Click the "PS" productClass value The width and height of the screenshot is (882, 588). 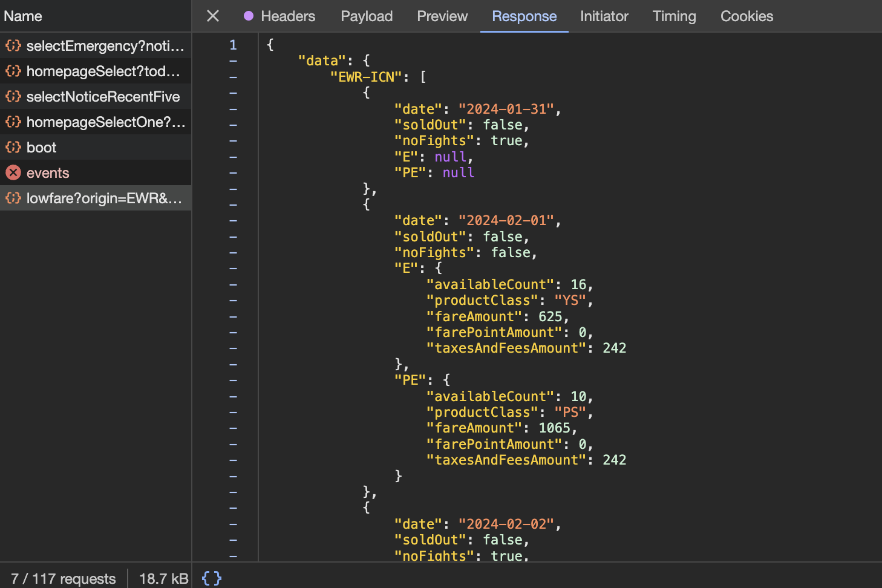570,412
